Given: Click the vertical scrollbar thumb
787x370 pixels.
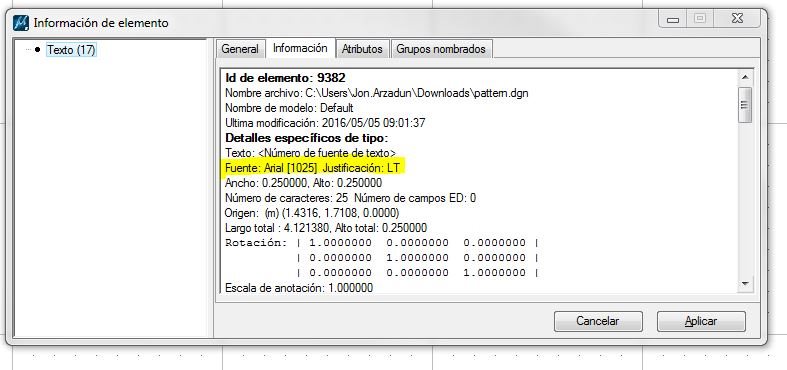Looking at the screenshot, I should click(x=745, y=105).
